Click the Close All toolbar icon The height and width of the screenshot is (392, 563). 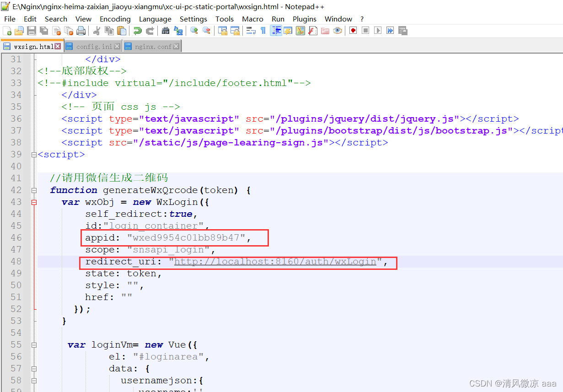pos(69,31)
